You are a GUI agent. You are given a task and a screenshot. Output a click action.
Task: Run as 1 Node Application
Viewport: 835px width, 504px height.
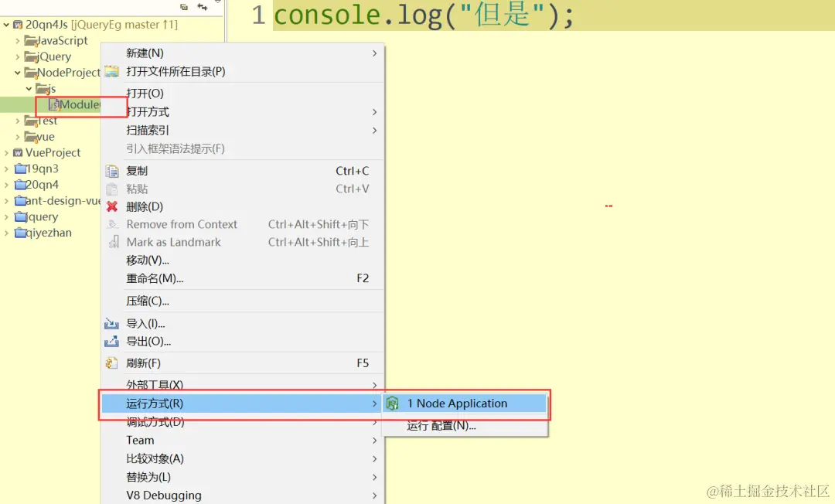point(465,404)
